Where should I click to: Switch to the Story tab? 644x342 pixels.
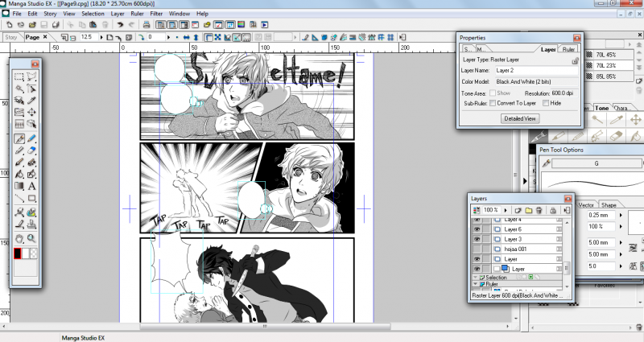coord(11,37)
